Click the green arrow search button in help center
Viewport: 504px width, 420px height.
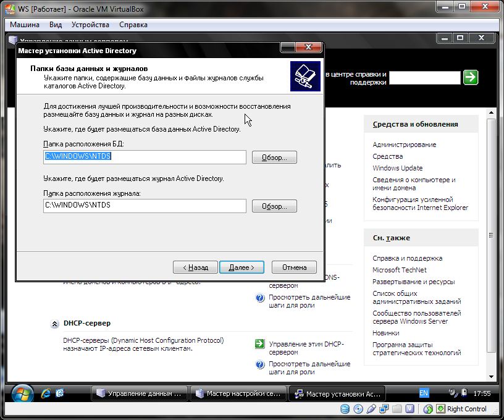point(471,77)
